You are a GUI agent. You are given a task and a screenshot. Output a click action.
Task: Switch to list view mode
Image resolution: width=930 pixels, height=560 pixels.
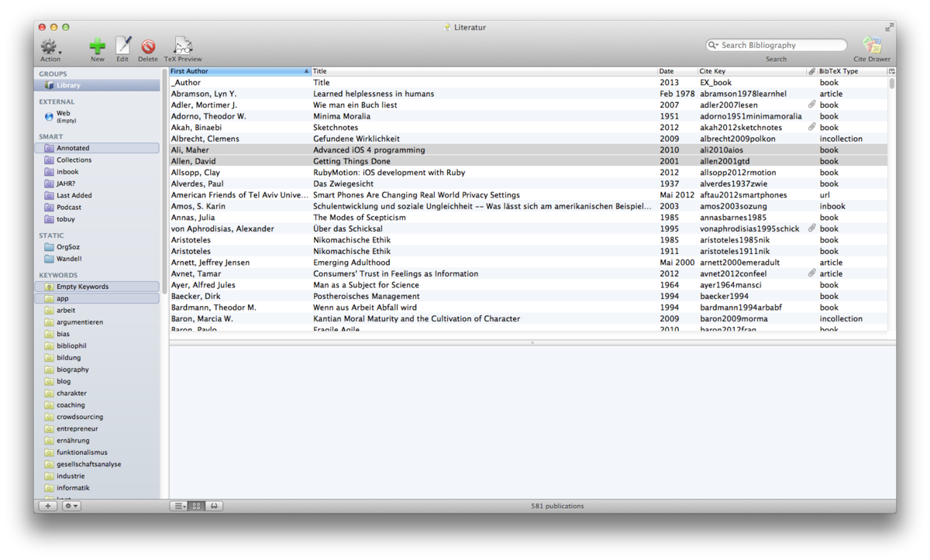(178, 505)
